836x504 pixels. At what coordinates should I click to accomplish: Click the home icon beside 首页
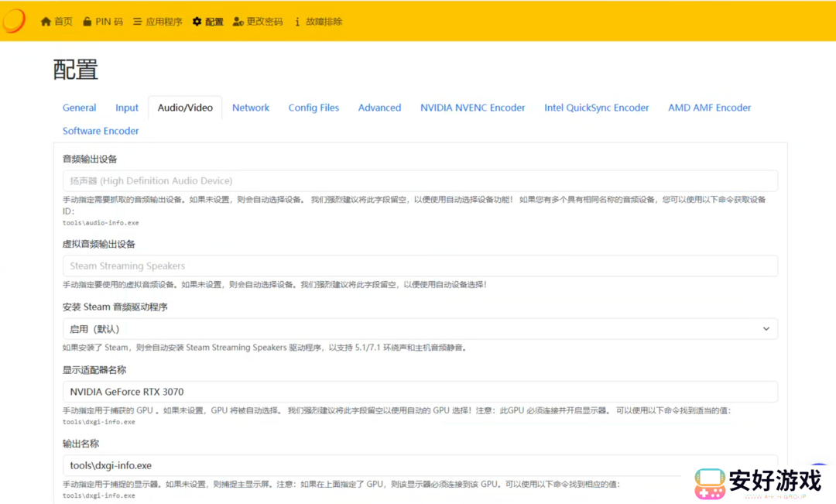(46, 22)
